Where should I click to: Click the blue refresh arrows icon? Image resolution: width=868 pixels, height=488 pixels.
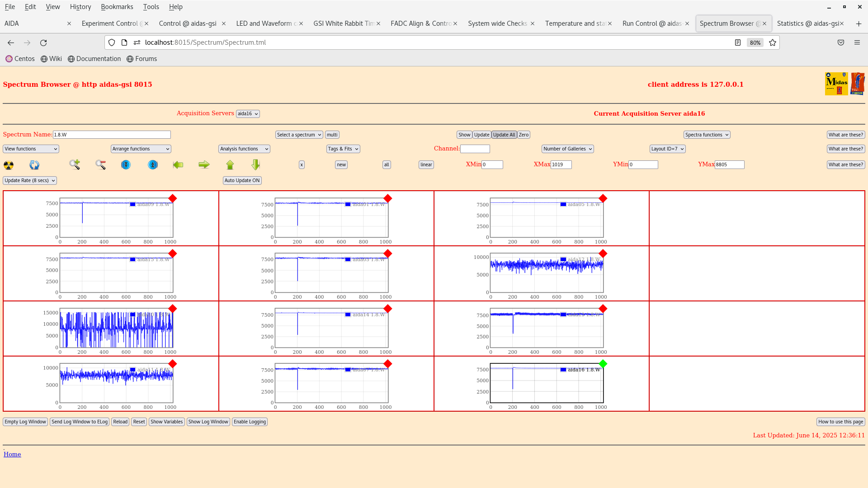(x=34, y=165)
